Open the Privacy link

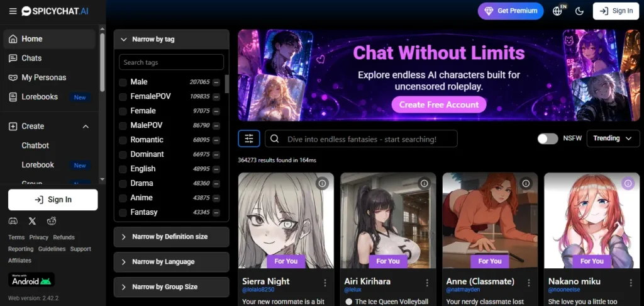click(x=39, y=237)
